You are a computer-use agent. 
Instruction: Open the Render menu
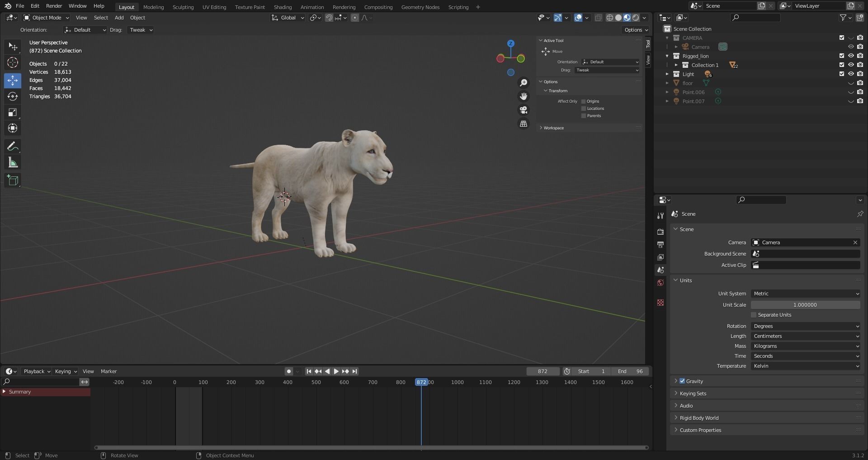click(x=54, y=6)
